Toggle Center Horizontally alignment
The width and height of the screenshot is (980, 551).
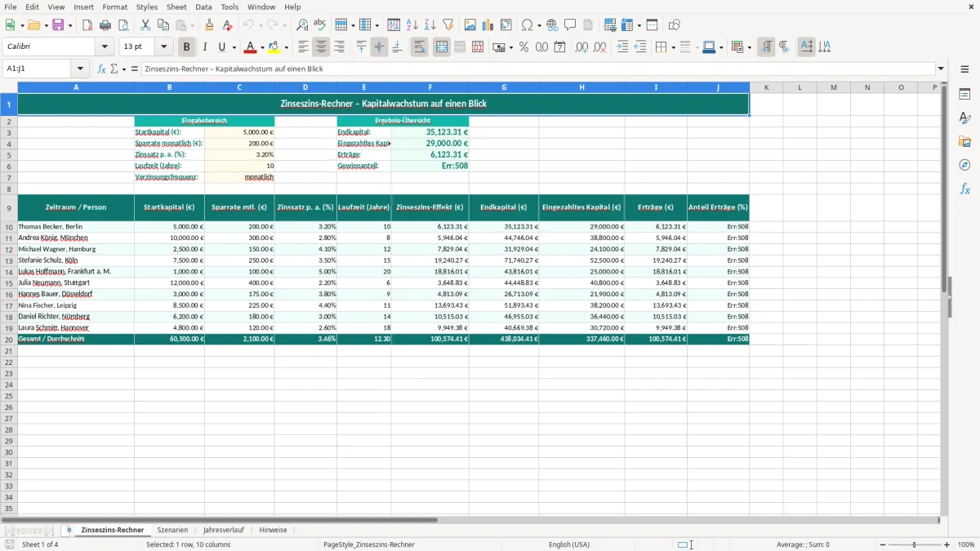click(x=322, y=47)
